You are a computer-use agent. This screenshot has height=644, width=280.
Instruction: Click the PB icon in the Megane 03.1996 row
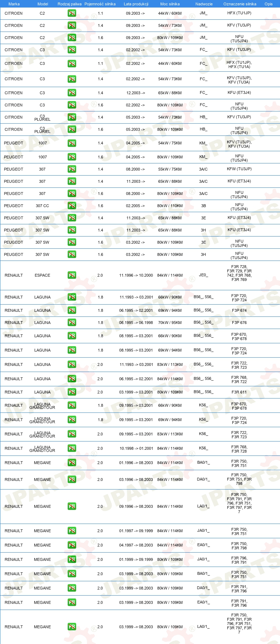72,480
